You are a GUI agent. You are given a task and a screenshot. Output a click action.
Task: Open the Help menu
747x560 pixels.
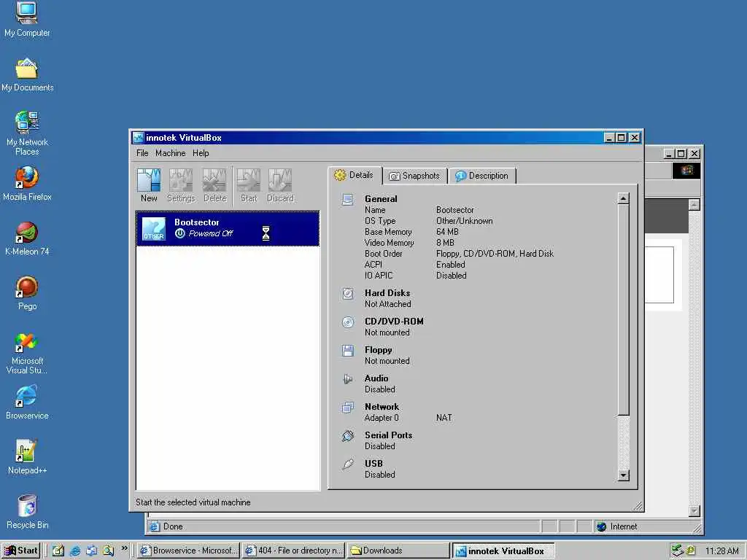pos(201,153)
